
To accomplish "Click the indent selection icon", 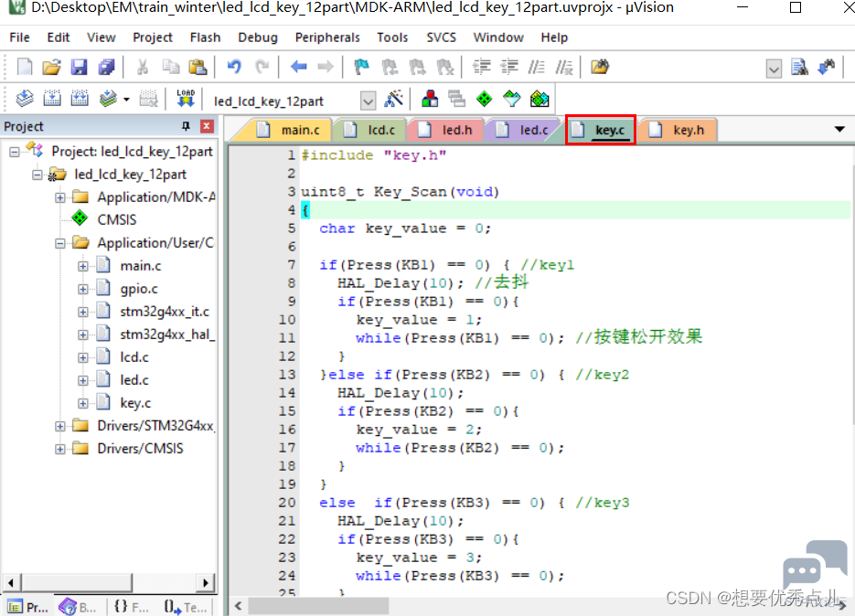I will pos(482,67).
